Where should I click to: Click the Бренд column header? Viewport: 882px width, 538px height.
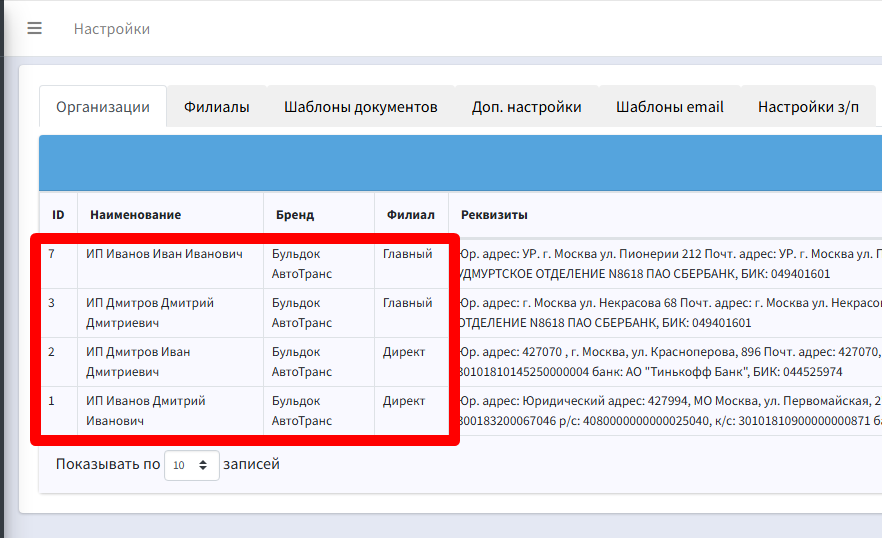tap(293, 215)
